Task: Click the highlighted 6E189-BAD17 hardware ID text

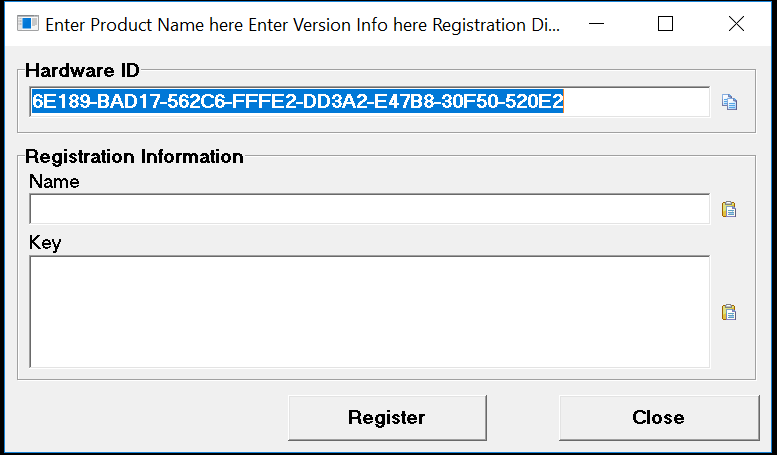Action: pos(297,101)
